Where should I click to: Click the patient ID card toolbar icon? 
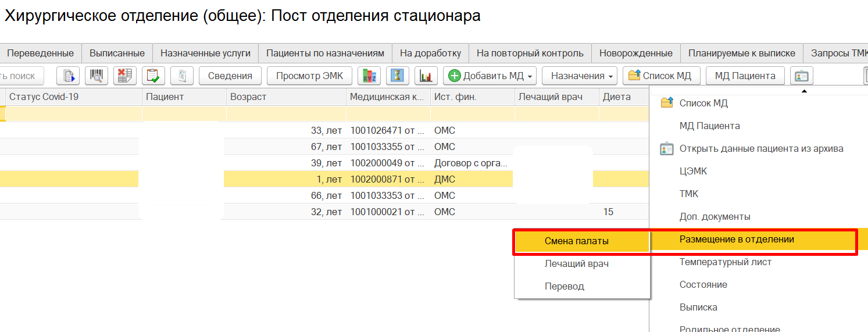[802, 76]
